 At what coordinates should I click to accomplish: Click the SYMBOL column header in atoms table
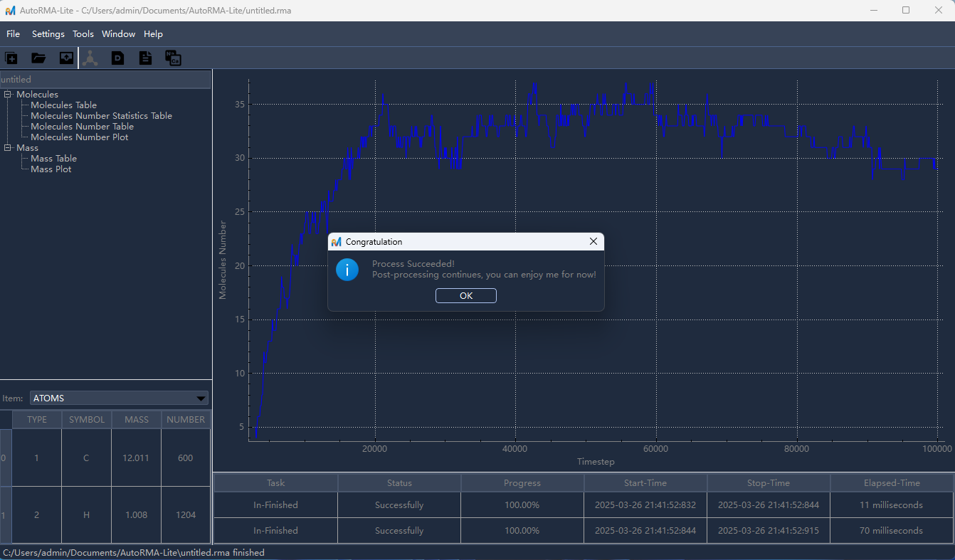coord(86,420)
